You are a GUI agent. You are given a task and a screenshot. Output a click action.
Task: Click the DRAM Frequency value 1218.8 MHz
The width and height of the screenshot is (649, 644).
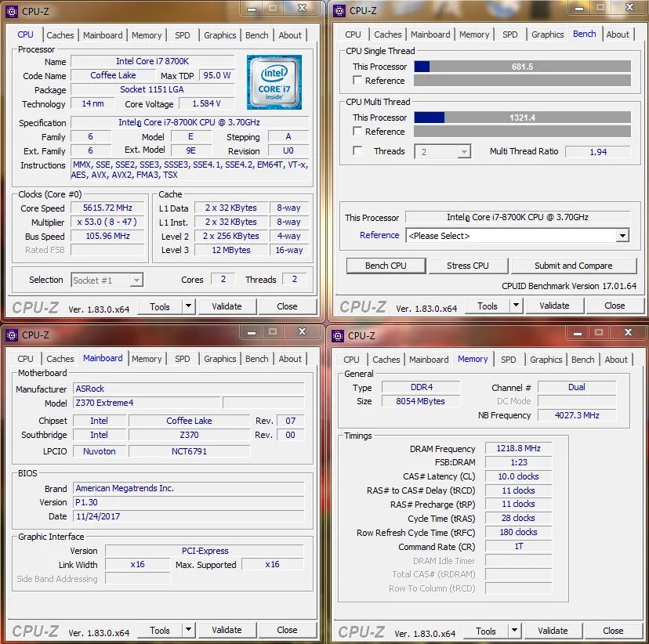point(518,448)
